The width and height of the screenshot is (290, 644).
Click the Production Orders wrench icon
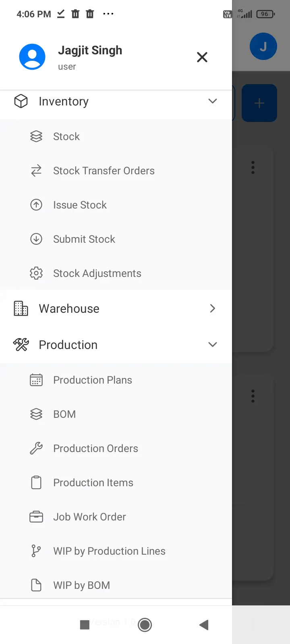(x=36, y=448)
